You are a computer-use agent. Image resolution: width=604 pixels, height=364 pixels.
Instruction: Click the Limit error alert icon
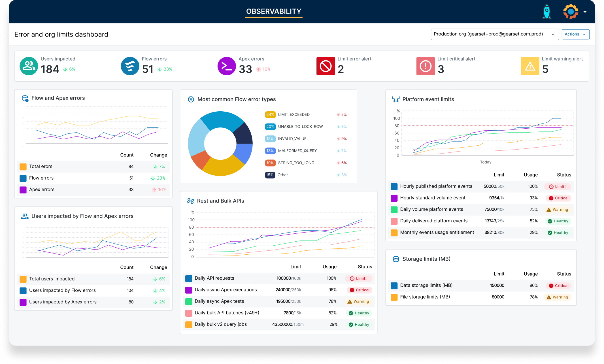[x=325, y=66]
